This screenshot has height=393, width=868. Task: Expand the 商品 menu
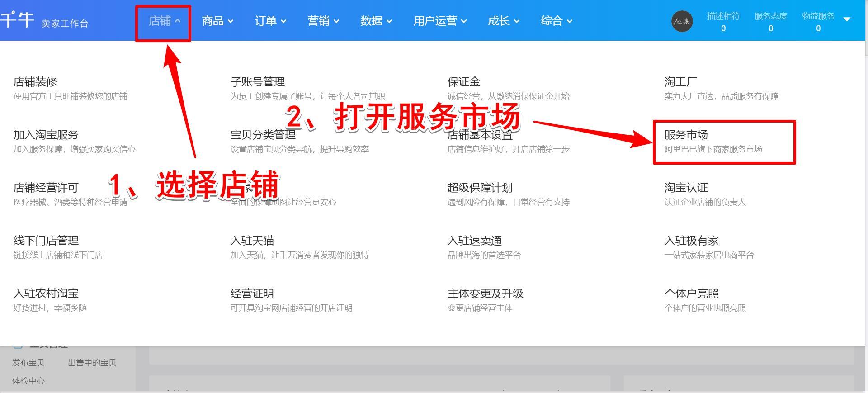pyautogui.click(x=217, y=21)
